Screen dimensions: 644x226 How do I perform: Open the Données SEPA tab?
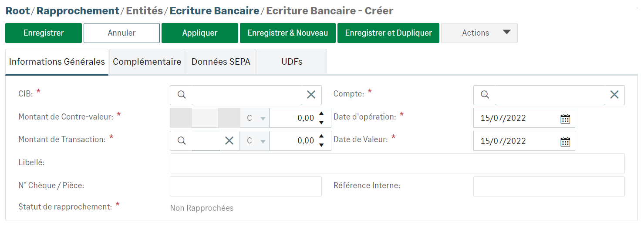[221, 62]
